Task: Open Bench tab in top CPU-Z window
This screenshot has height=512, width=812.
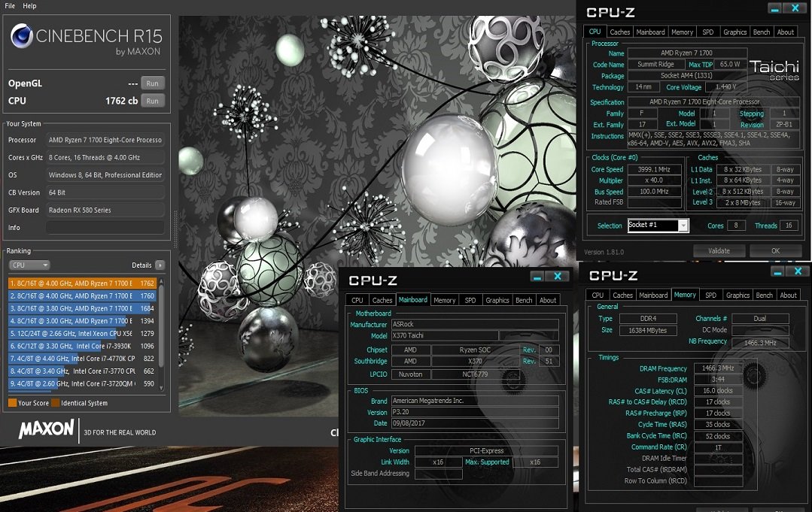Action: coord(762,32)
